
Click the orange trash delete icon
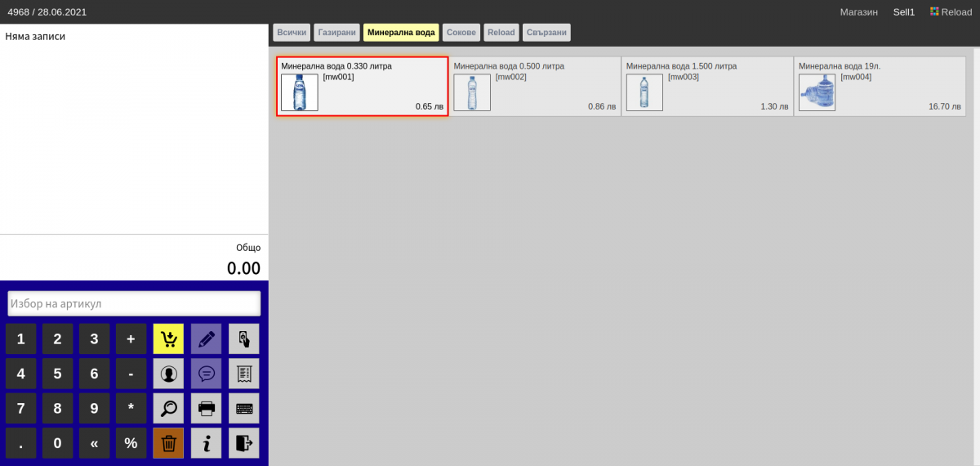coord(168,443)
